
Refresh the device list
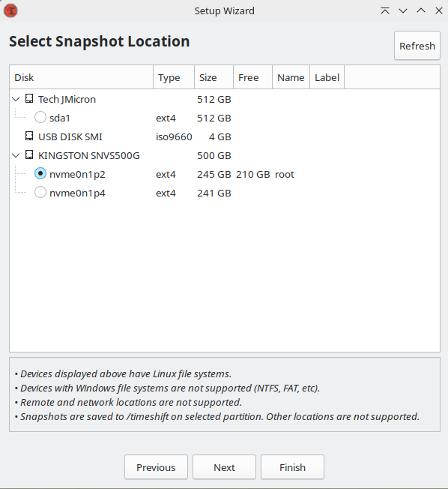pos(417,46)
